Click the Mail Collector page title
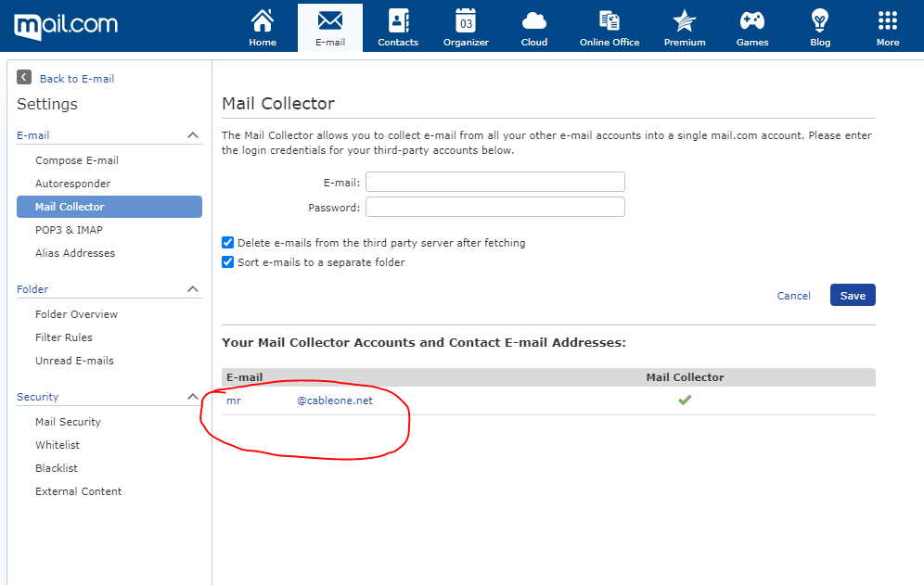The image size is (924, 585). [x=278, y=103]
